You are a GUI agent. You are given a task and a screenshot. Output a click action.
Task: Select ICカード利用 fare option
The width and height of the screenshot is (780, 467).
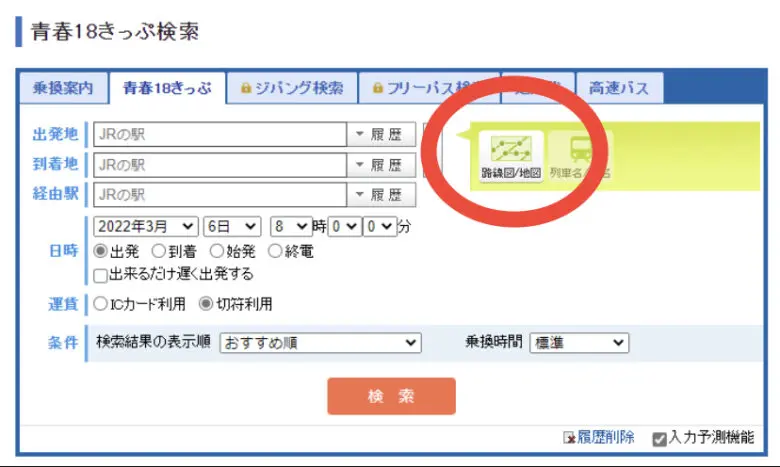100,303
